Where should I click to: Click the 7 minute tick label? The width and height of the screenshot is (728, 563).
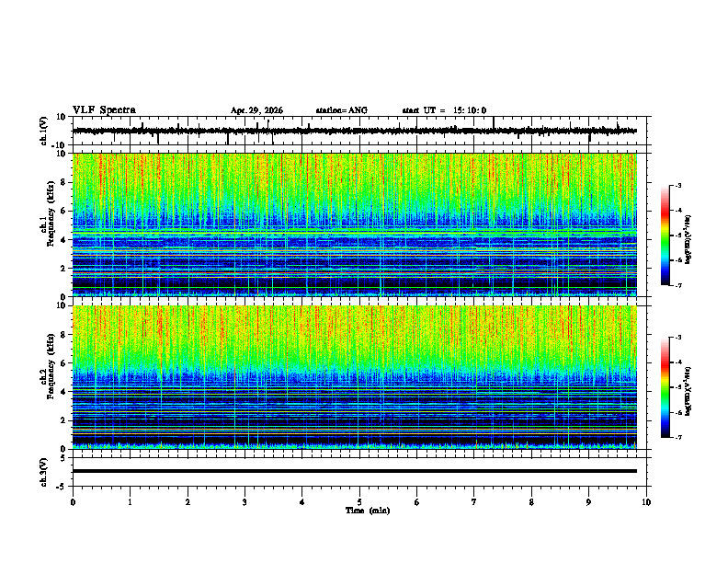point(474,502)
